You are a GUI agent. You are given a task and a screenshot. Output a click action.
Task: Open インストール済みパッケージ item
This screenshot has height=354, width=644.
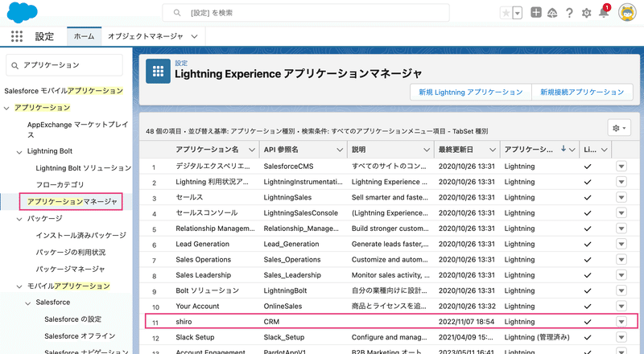coord(81,235)
